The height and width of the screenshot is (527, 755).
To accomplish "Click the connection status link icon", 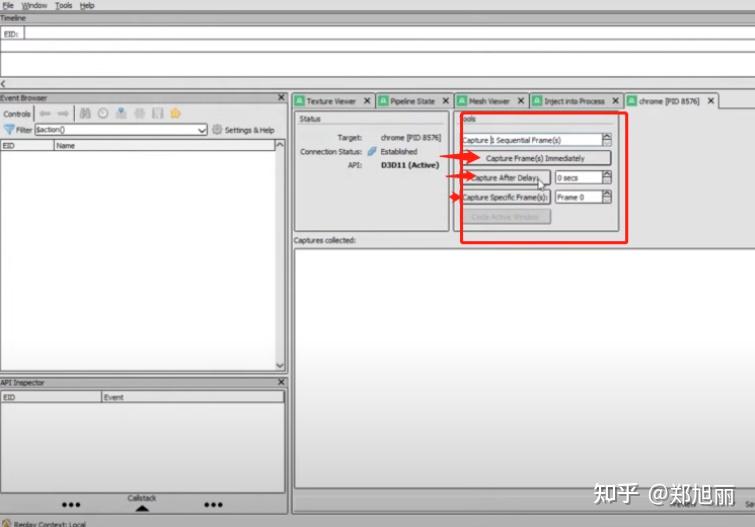I will click(x=372, y=151).
